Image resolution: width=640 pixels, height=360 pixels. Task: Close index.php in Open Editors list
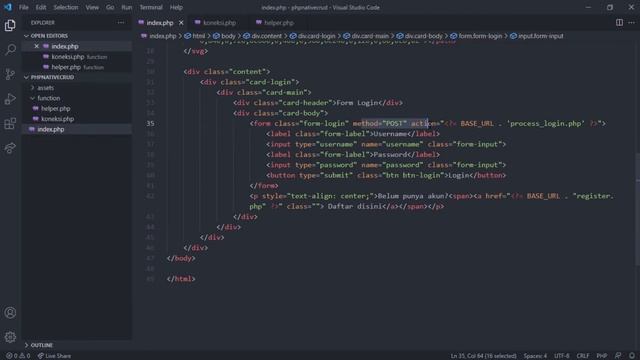[x=36, y=46]
